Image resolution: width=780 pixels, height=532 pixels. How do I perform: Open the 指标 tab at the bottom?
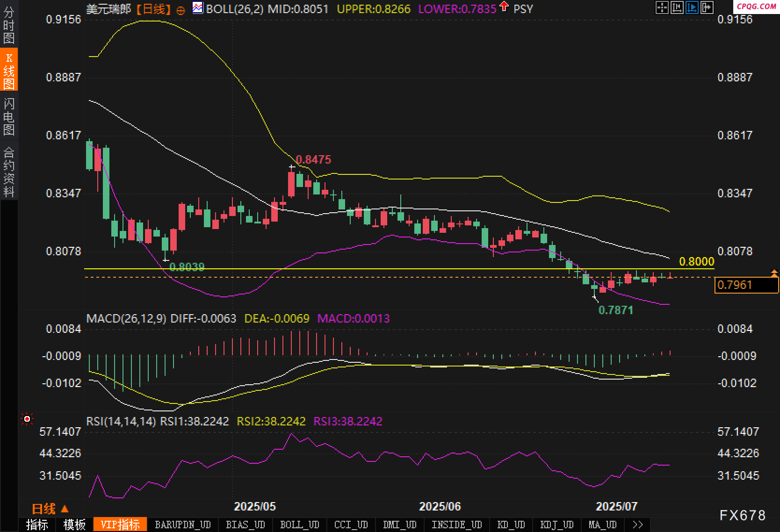pos(37,525)
